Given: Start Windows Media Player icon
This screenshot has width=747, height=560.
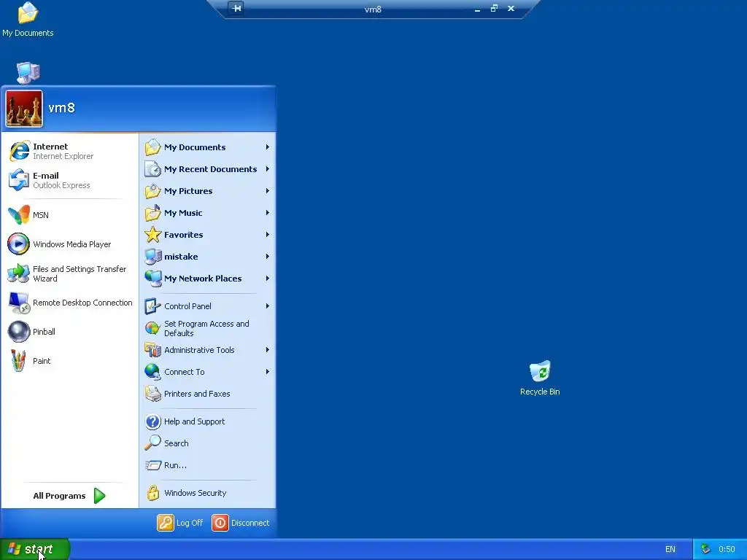Looking at the screenshot, I should [18, 244].
